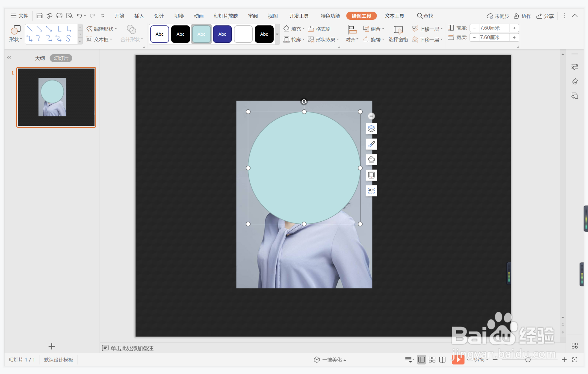This screenshot has height=374, width=588.
Task: Click the Save icon in quick toolbar
Action: 39,16
